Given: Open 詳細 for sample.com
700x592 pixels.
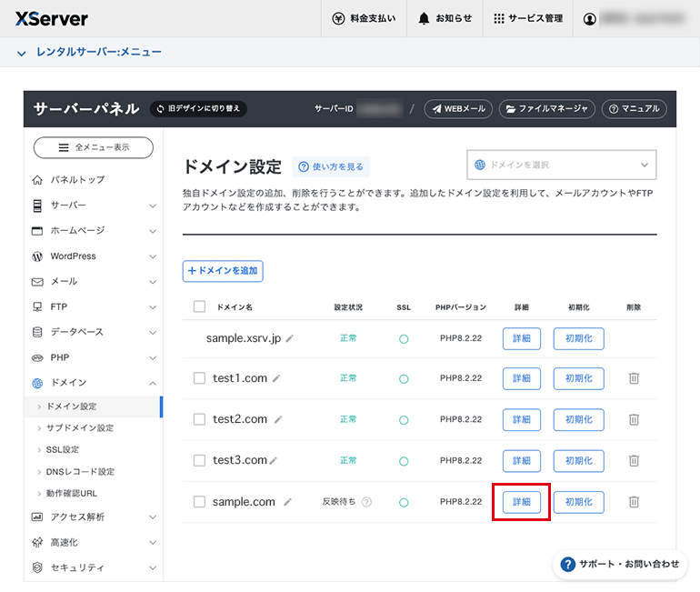Looking at the screenshot, I should (522, 502).
